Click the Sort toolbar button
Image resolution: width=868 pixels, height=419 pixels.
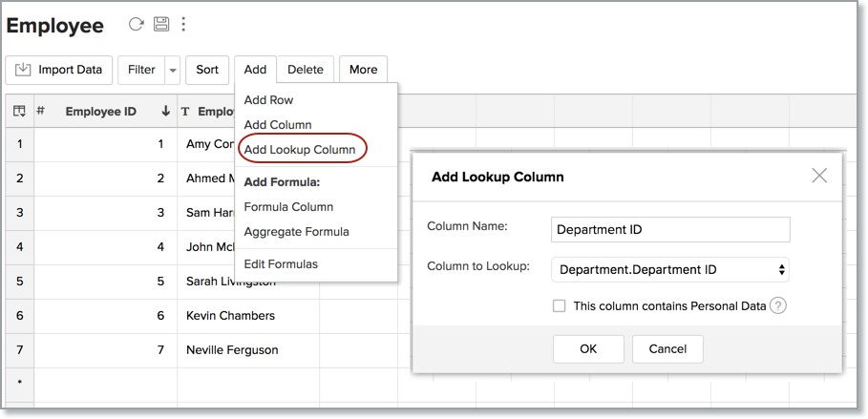click(207, 70)
